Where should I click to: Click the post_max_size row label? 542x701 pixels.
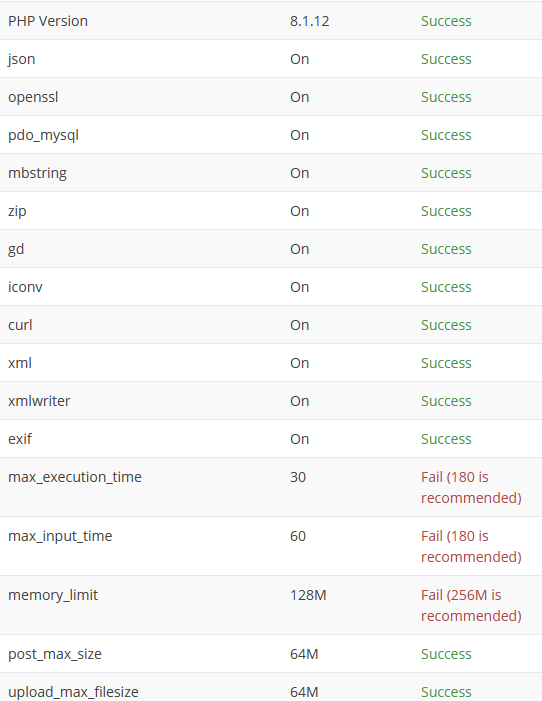(55, 655)
